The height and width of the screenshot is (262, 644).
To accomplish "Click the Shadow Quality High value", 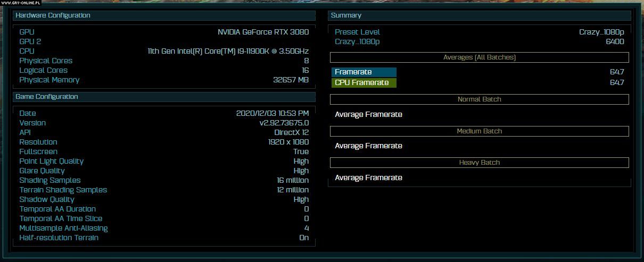I will tap(301, 200).
